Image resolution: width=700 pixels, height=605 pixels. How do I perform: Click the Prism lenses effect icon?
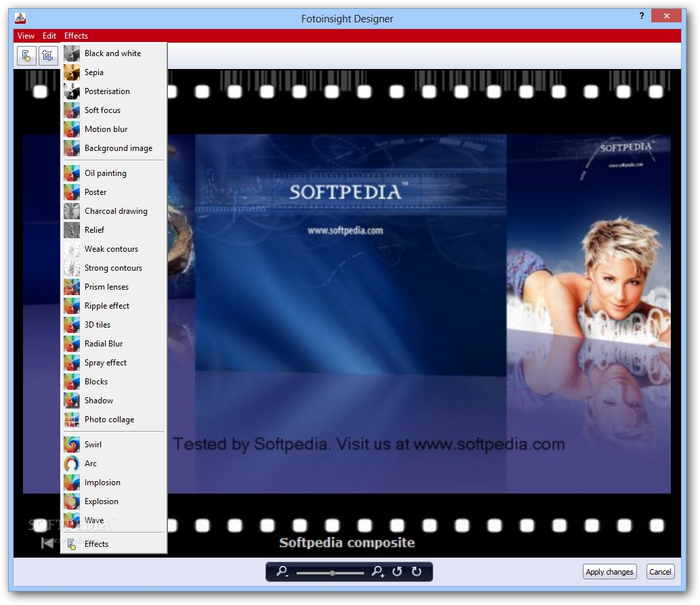[72, 287]
